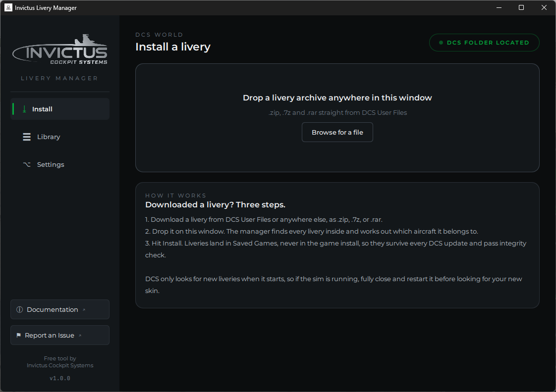
Task: Click the Library list icon
Action: coord(27,137)
